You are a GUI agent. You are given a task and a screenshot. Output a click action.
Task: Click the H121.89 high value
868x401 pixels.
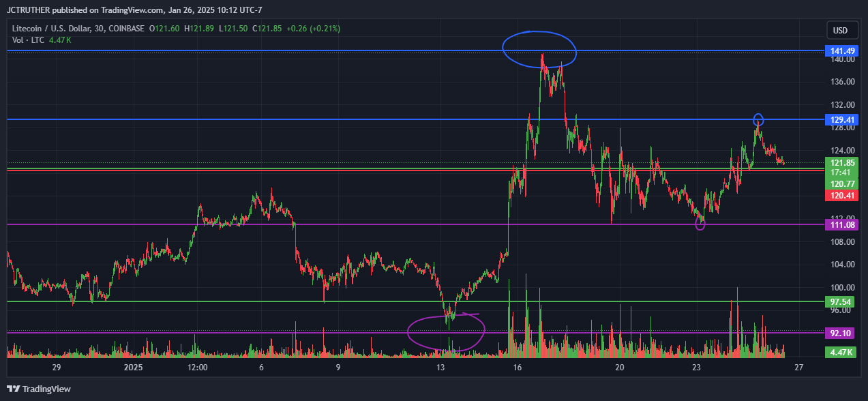pos(198,29)
